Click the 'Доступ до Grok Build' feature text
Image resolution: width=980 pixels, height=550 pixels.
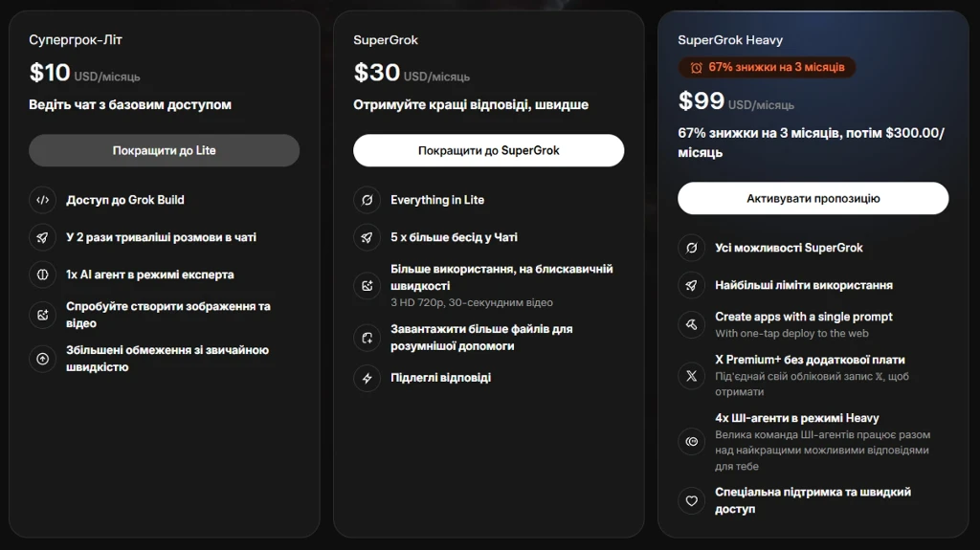click(125, 200)
